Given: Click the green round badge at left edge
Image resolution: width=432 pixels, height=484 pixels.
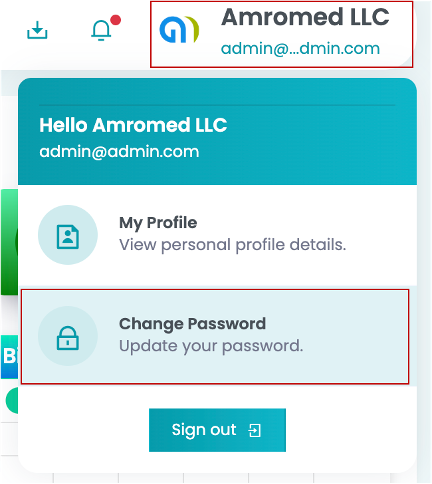Looking at the screenshot, I should click(12, 400).
